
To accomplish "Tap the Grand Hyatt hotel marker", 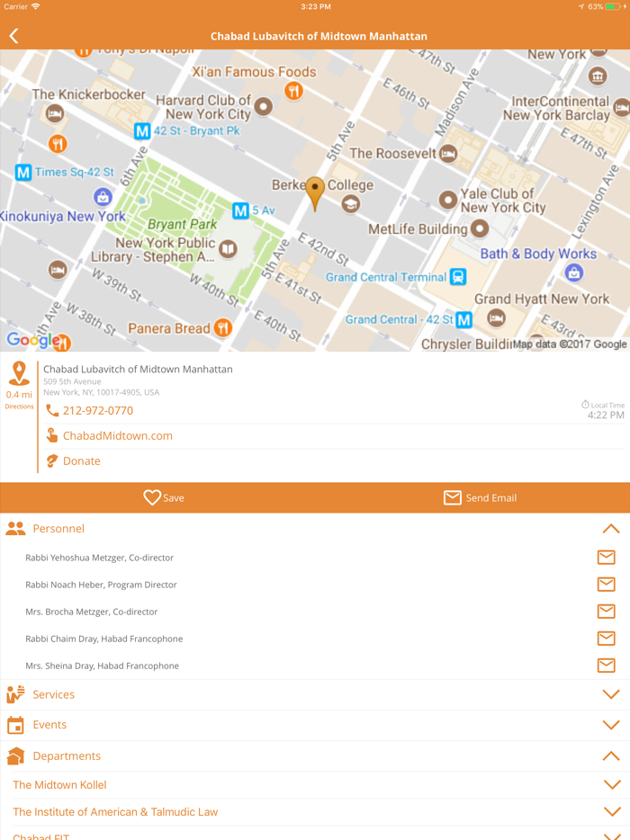I will tap(497, 317).
